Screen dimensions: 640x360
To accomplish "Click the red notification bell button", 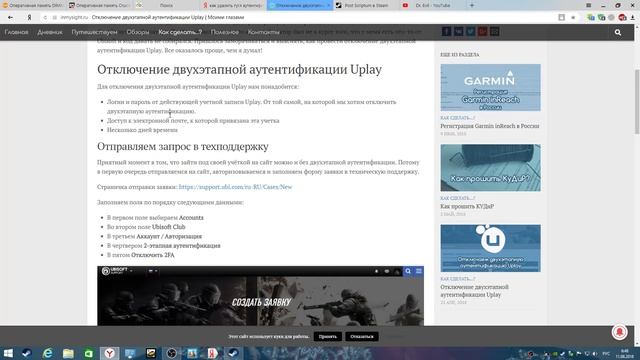I will pos(619,332).
